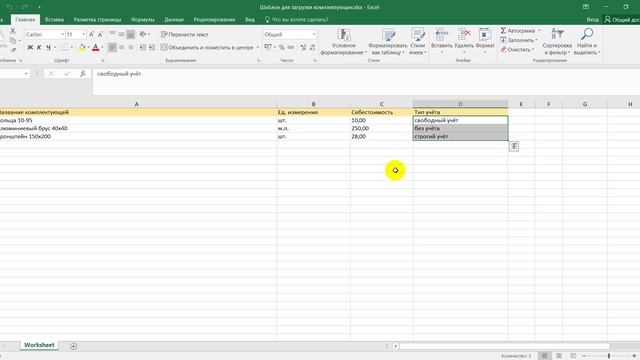Viewport: 640px width, 360px height.
Task: Click Объединить и поместить в центре button
Action: click(207, 48)
